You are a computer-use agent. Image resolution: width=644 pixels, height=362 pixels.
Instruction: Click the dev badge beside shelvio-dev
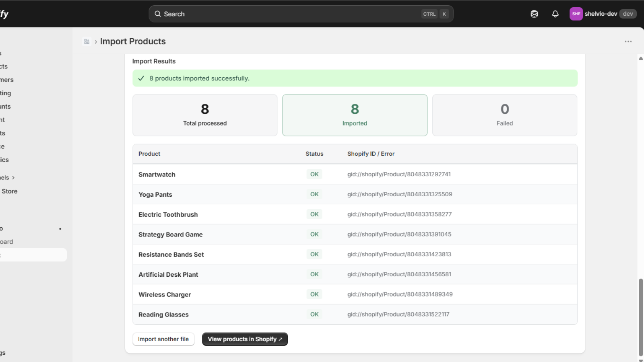[x=628, y=14]
